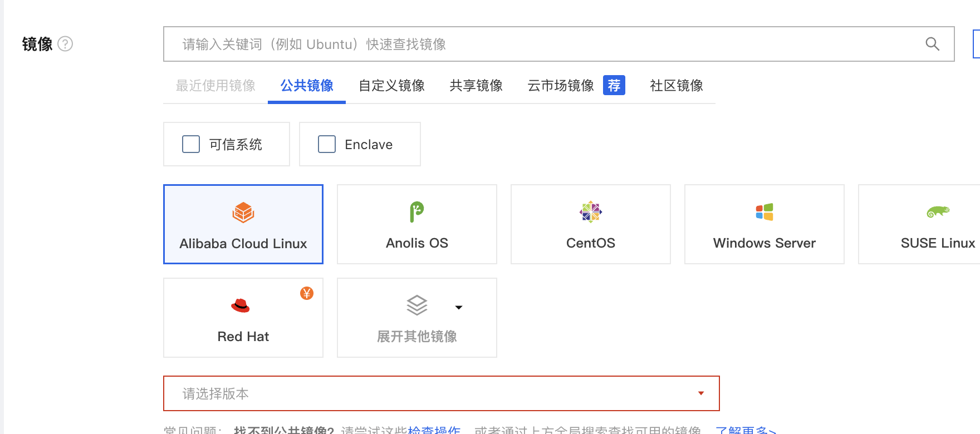Focus the image keyword search field
Image resolution: width=980 pixels, height=434 pixels.
click(558, 44)
